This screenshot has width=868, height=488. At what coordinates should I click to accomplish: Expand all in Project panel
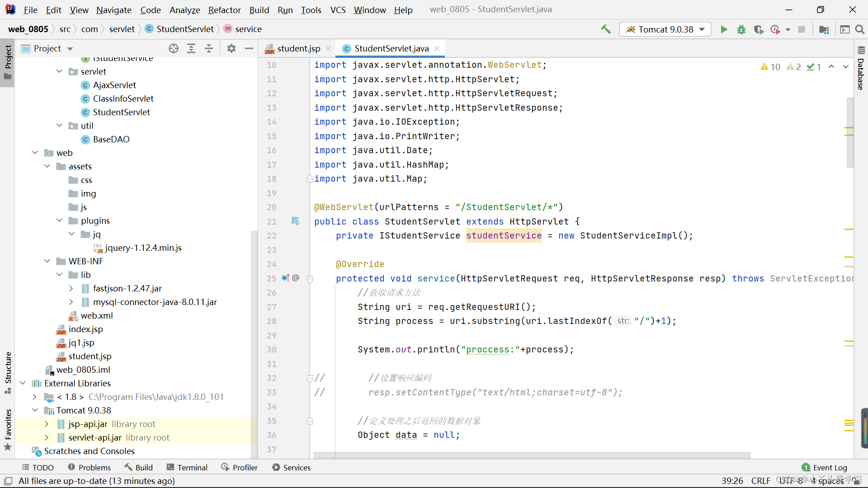(x=191, y=48)
